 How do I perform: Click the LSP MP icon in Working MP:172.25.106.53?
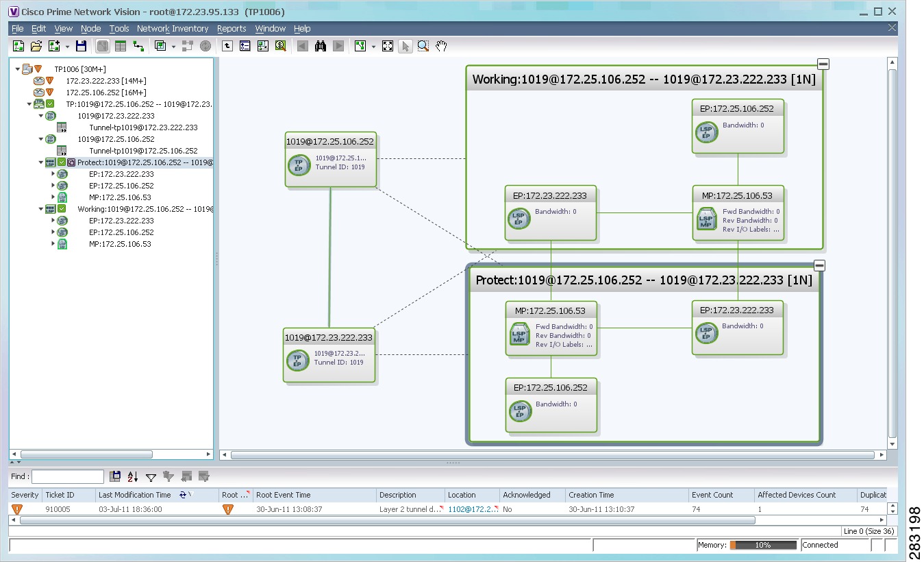point(707,219)
